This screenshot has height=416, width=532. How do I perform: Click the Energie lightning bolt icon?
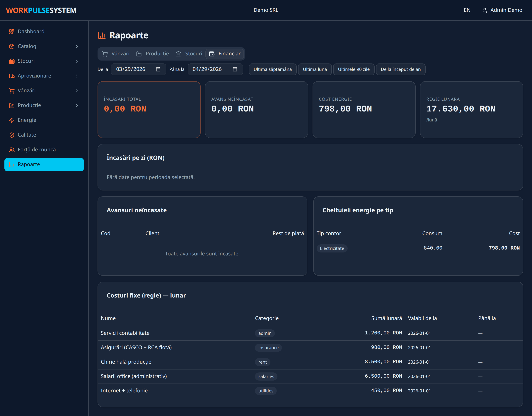pyautogui.click(x=12, y=120)
